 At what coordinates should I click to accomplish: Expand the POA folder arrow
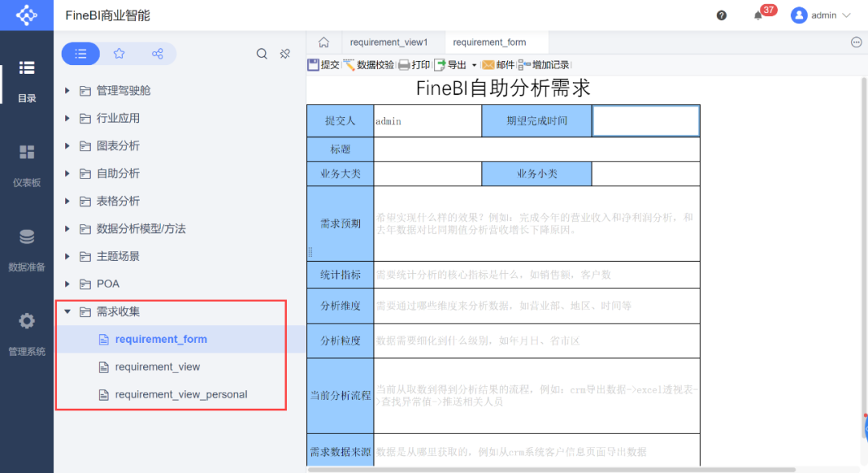pos(67,283)
